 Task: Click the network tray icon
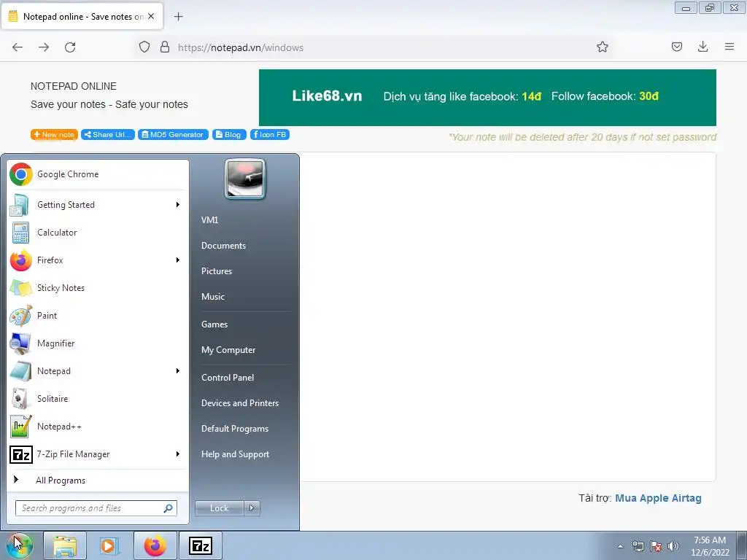click(x=638, y=546)
